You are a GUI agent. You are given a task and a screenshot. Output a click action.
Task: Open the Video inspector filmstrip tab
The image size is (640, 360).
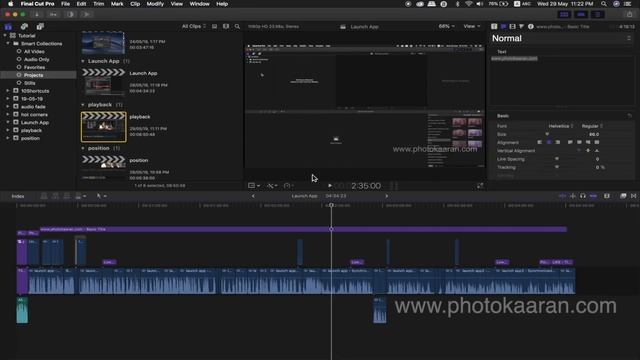click(x=512, y=27)
